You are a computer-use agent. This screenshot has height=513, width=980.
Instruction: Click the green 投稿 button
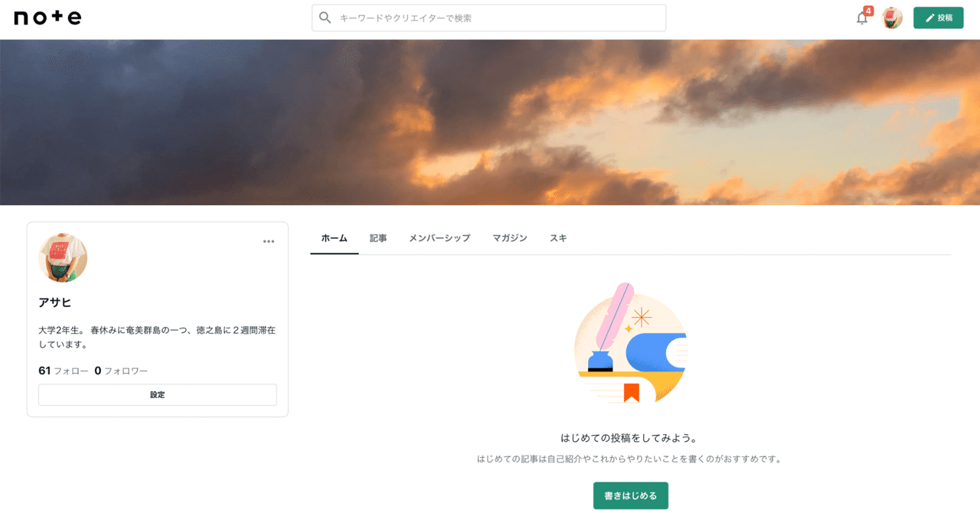[938, 17]
